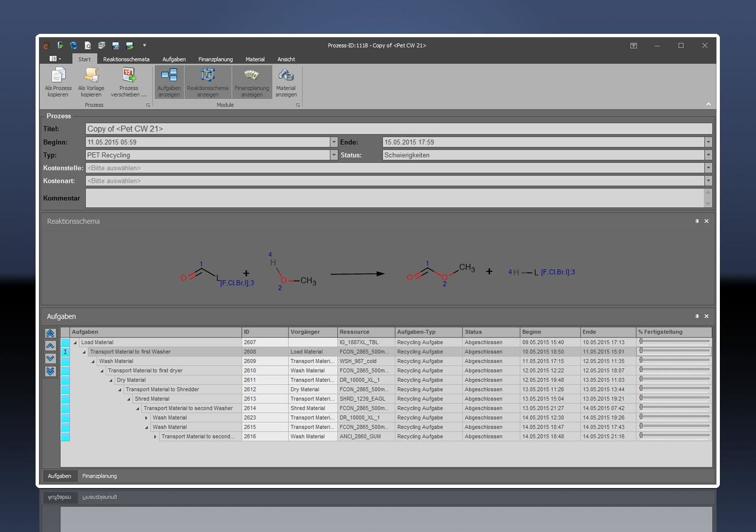Open the Kostenart dropdown arrow
Viewport: 756px width, 532px height.
708,181
